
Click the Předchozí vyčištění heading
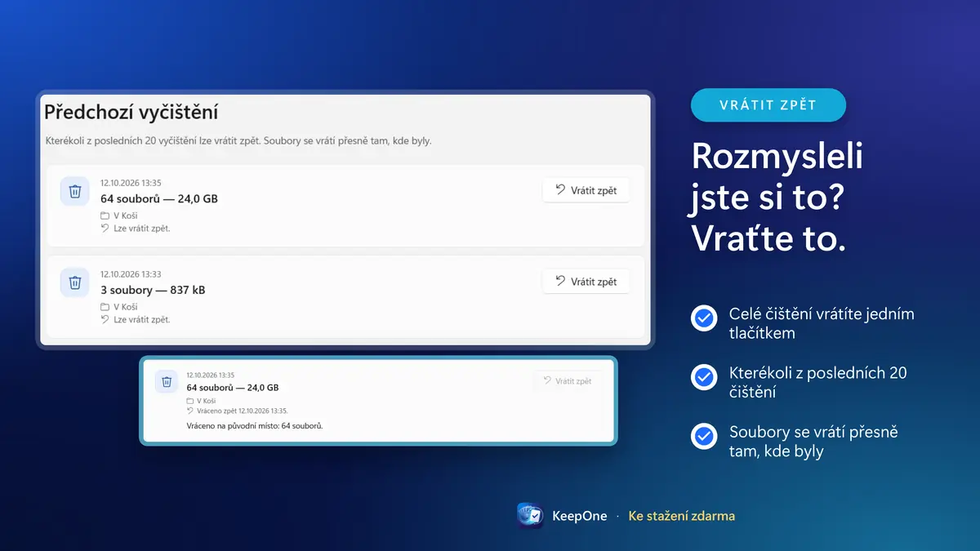coord(131,113)
